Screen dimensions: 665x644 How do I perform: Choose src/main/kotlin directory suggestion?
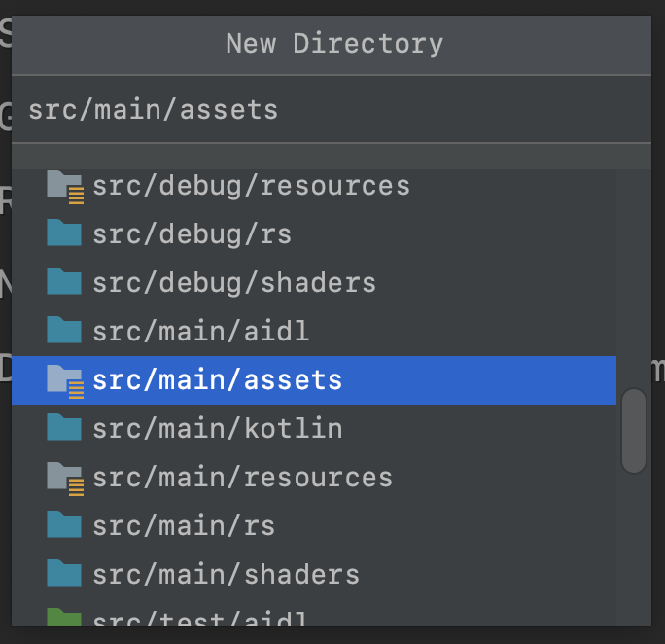pyautogui.click(x=314, y=429)
